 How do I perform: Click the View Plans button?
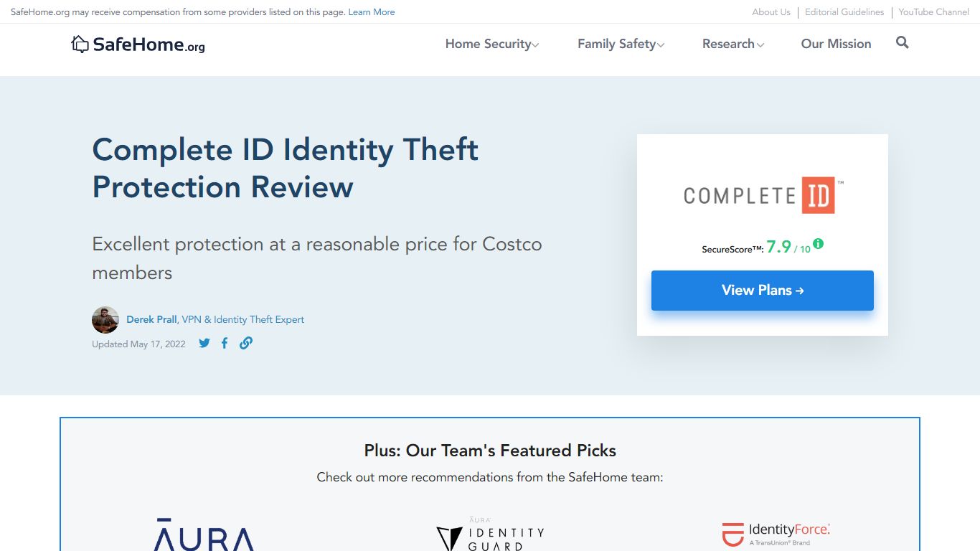coord(763,291)
